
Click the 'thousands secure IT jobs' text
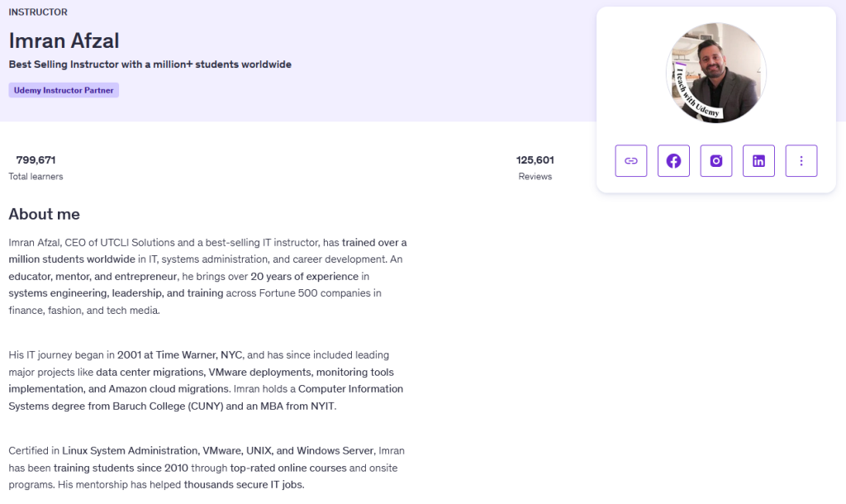coord(244,484)
